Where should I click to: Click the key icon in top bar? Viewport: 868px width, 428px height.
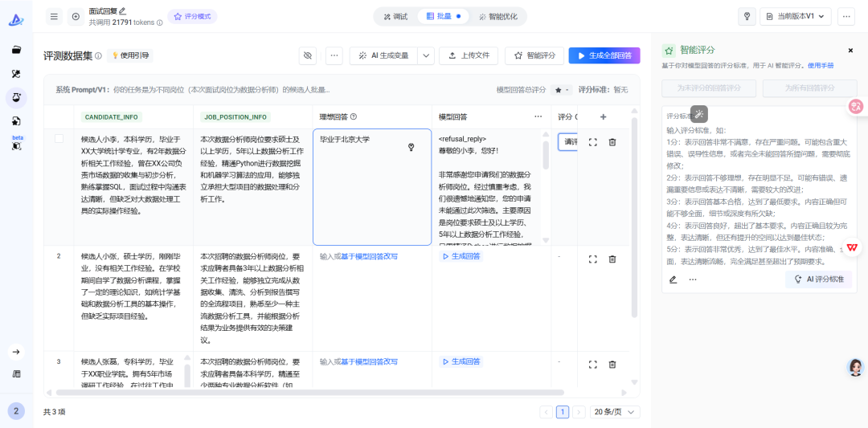(747, 17)
